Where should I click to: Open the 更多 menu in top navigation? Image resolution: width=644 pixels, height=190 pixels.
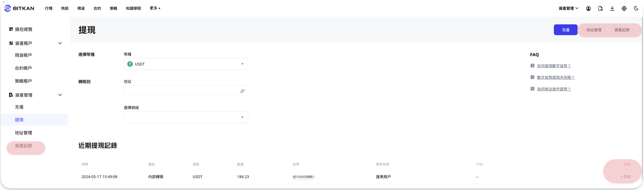155,8
